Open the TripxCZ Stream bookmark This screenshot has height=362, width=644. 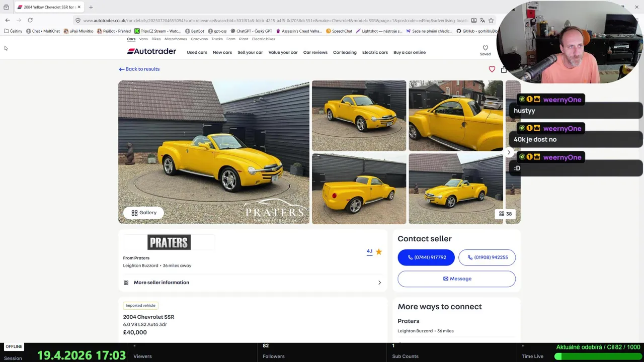[x=157, y=31]
